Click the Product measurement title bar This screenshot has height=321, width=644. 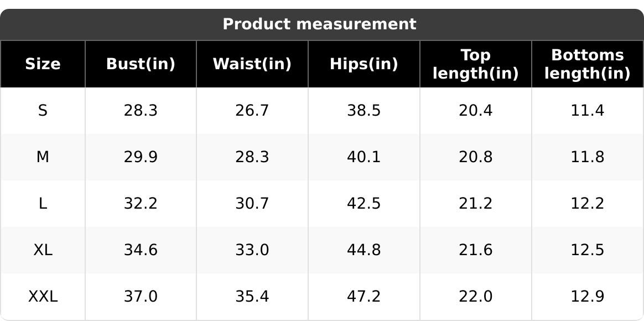[x=322, y=24]
